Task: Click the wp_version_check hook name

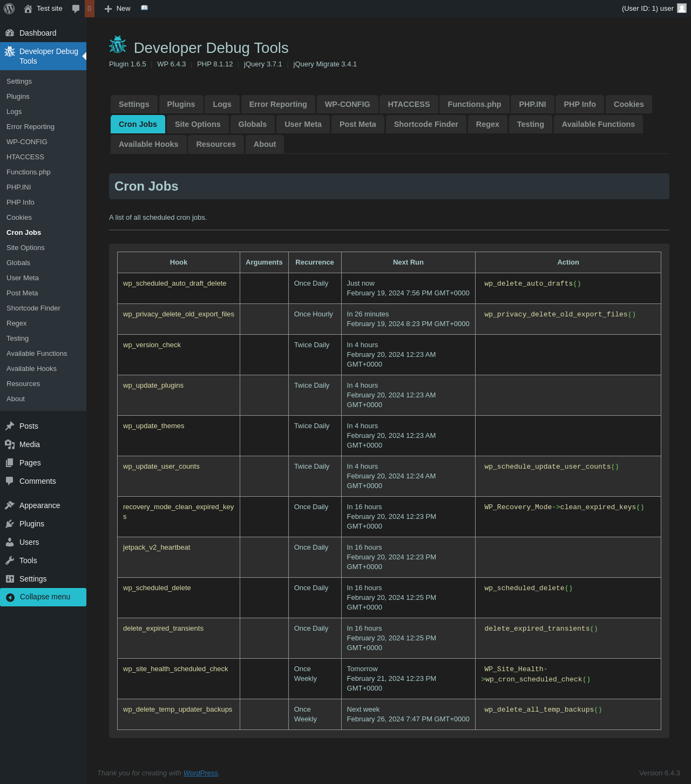Action: click(152, 345)
